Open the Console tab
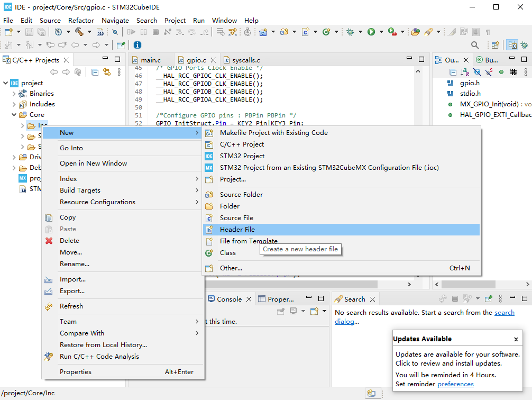Image resolution: width=532 pixels, height=400 pixels. [230, 299]
